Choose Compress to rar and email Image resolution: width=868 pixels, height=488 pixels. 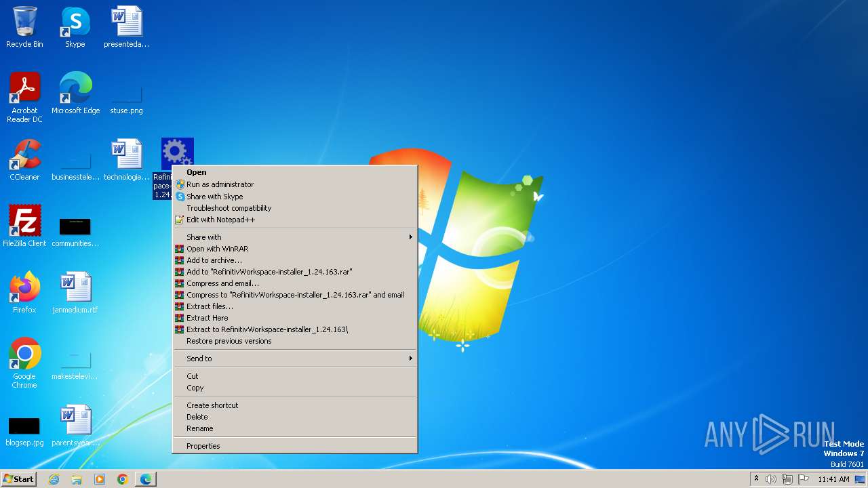pyautogui.click(x=295, y=295)
